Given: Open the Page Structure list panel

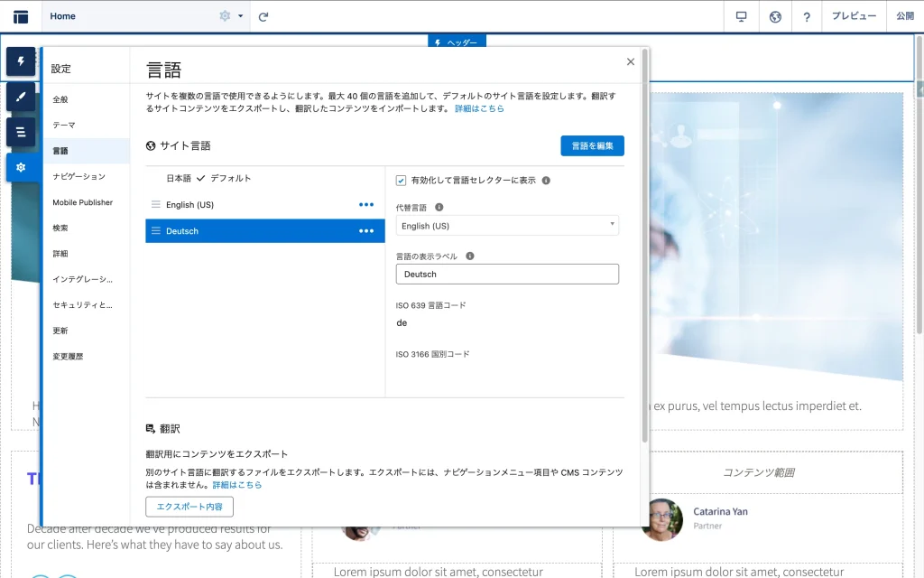Looking at the screenshot, I should pyautogui.click(x=21, y=132).
